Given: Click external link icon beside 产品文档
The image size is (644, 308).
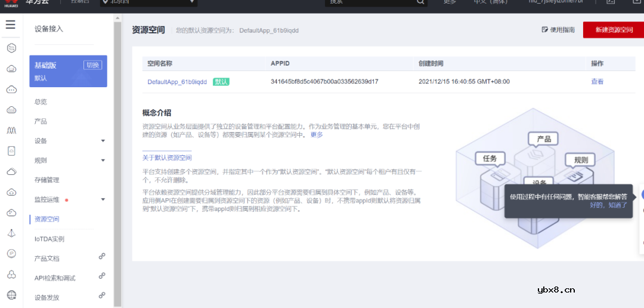Looking at the screenshot, I should point(102,257).
